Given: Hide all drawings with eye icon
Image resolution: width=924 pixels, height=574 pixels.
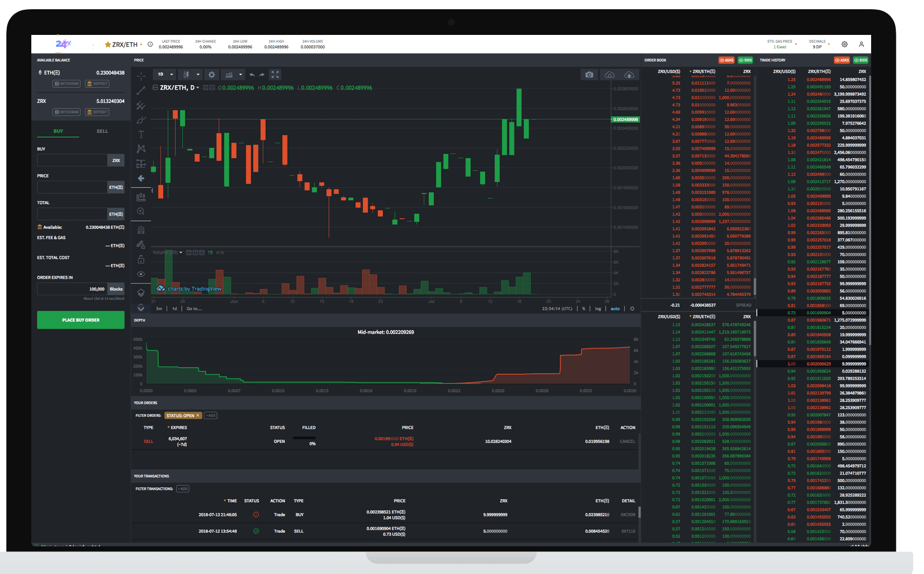Looking at the screenshot, I should click(x=141, y=274).
